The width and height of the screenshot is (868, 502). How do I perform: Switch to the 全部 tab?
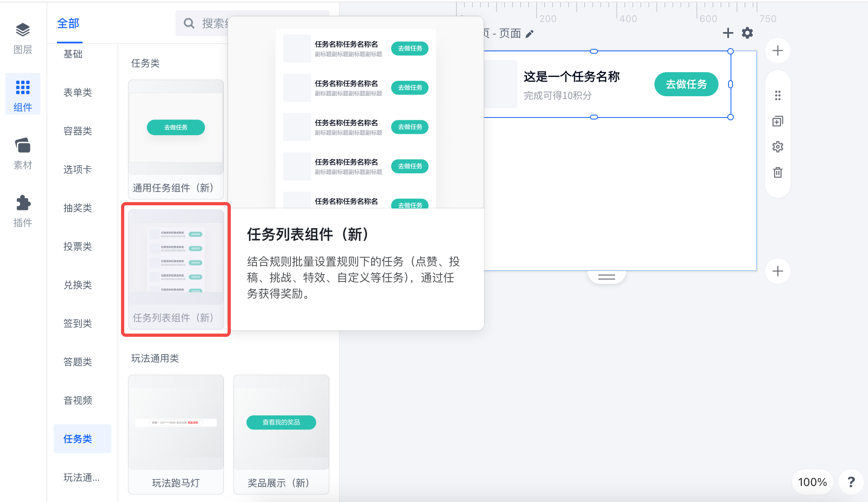(69, 24)
